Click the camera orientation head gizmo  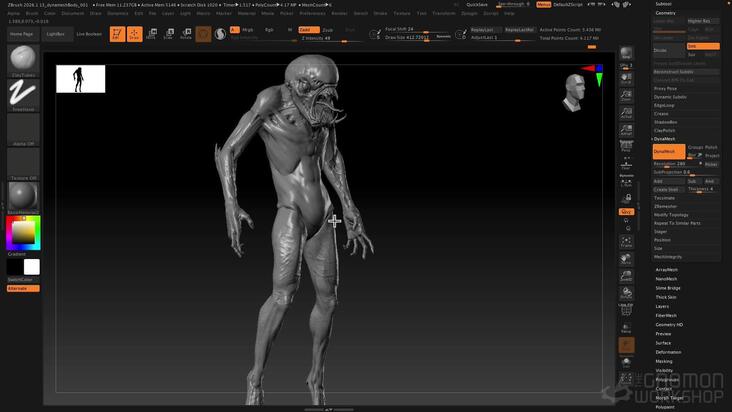pyautogui.click(x=575, y=92)
